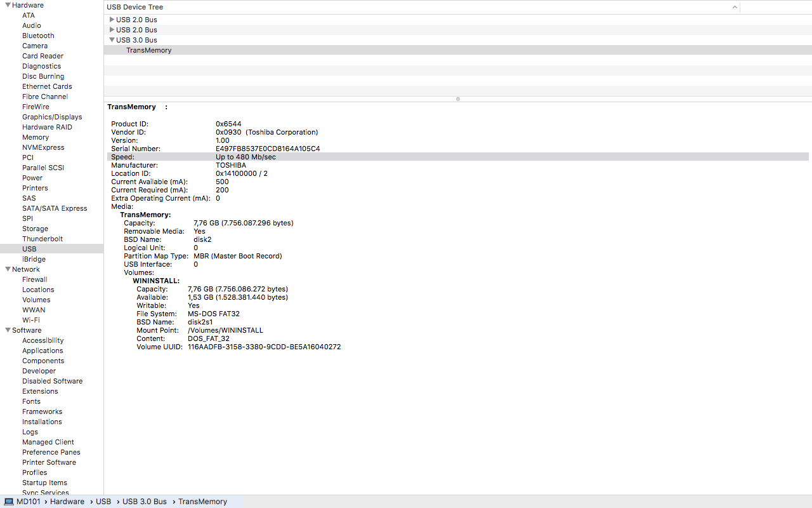This screenshot has width=812, height=508.
Task: Select Installations entry
Action: pyautogui.click(x=42, y=422)
